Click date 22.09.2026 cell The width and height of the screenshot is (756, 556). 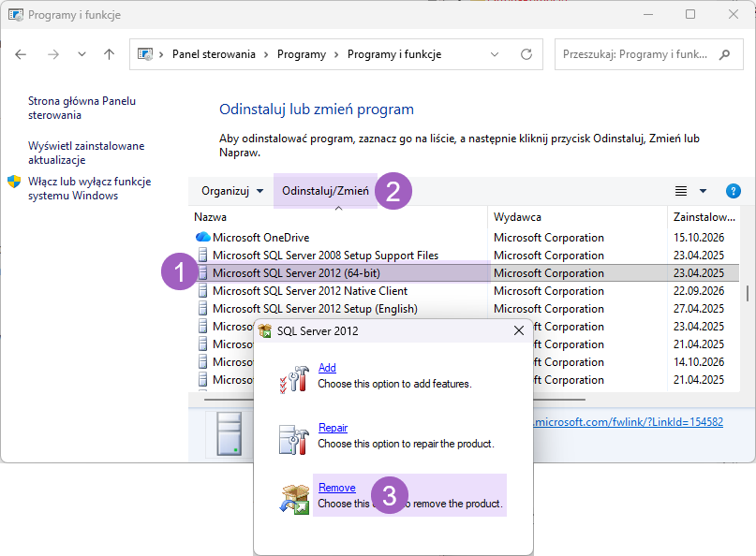[x=699, y=291]
